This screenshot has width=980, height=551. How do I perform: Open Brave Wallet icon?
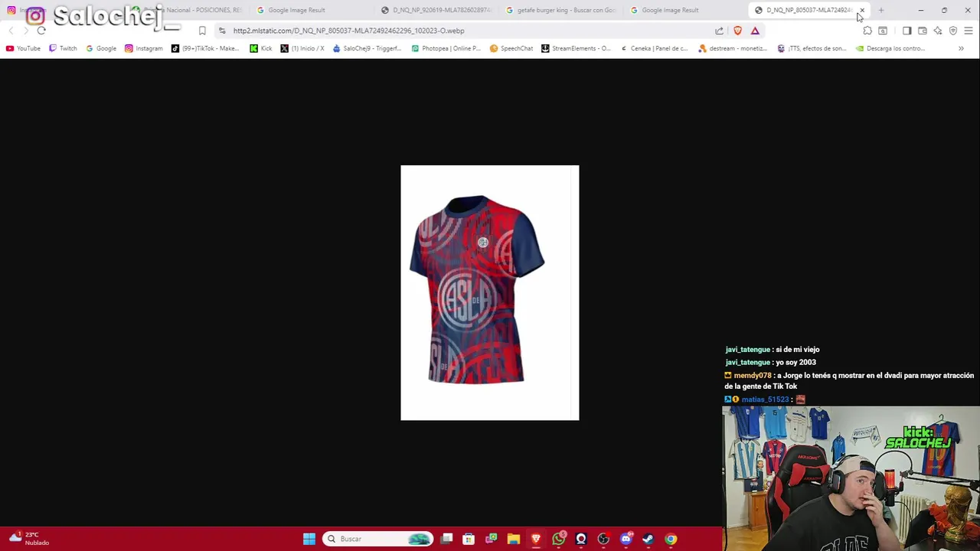coord(923,31)
